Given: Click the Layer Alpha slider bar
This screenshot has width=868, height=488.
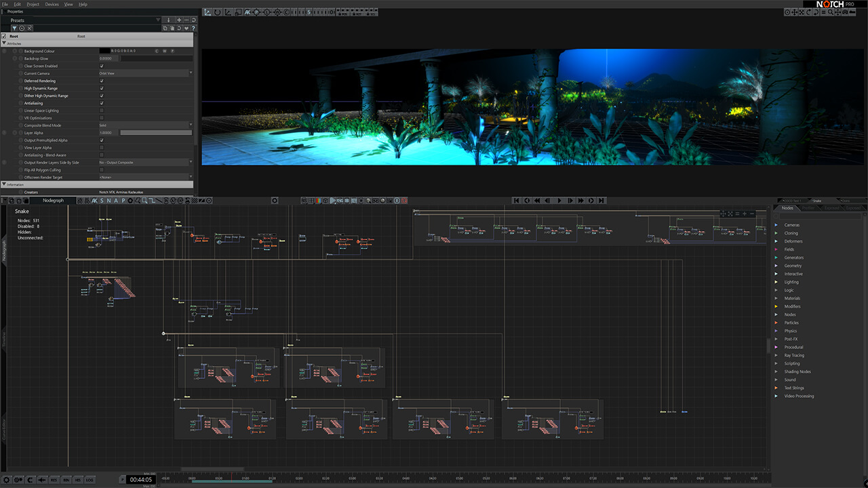Looking at the screenshot, I should [x=156, y=133].
